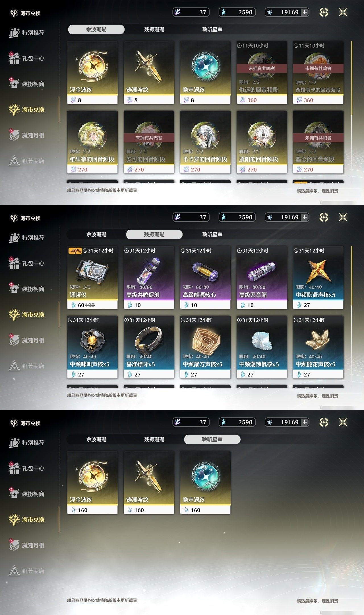Pick the 中频啸叫声核x5 item
This screenshot has width=364, height=615.
[x=92, y=347]
